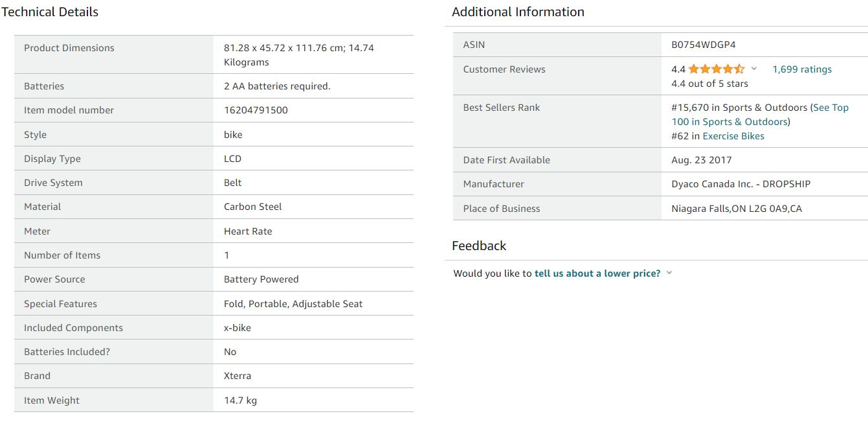The height and width of the screenshot is (427, 868).
Task: Click the Display Type value LCD
Action: tap(232, 159)
